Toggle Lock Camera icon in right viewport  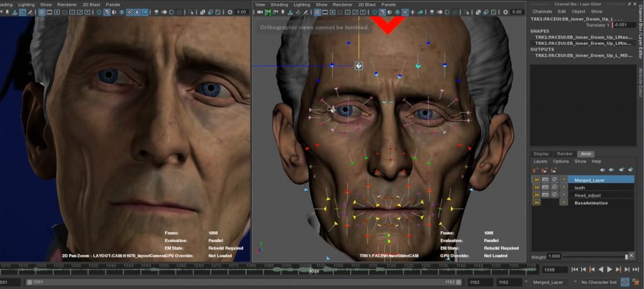click(x=267, y=12)
